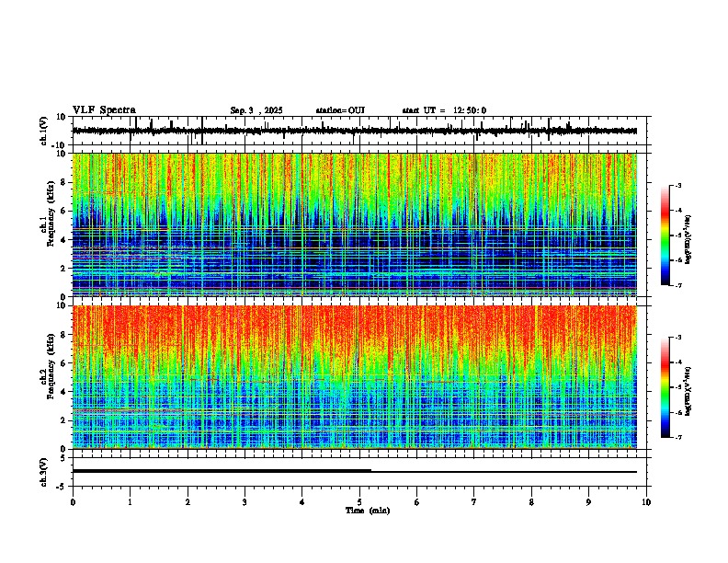Click the "ch.1(V)" waveform axis label

point(44,131)
